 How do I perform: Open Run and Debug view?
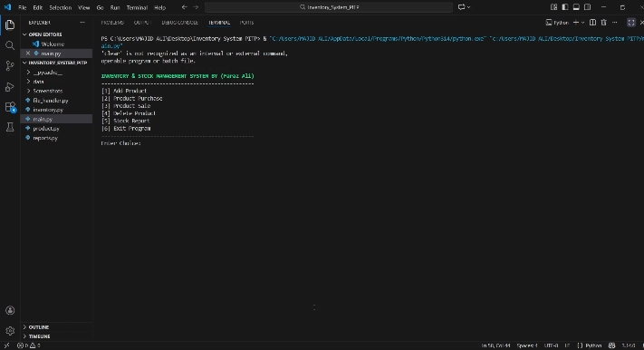[x=10, y=87]
